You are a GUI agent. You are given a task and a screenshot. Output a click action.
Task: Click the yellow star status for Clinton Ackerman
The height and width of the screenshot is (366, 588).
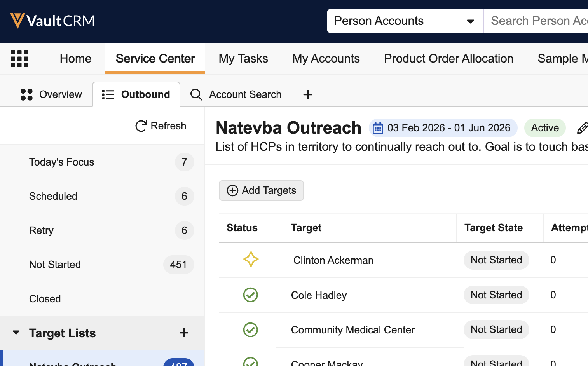251,260
